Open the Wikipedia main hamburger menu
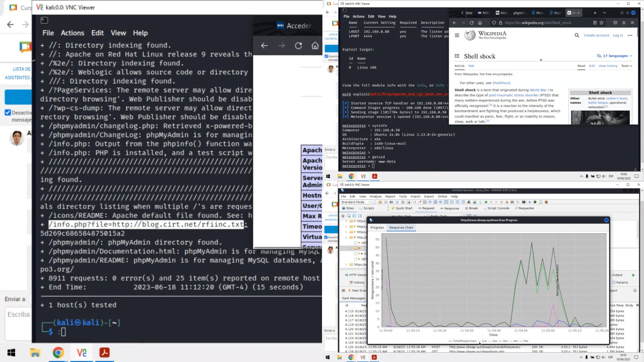Image resolution: width=644 pixels, height=362 pixels. 457,35
